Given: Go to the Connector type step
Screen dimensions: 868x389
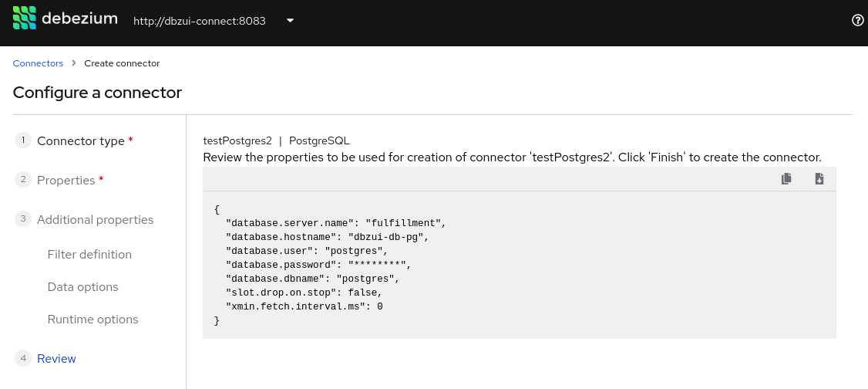Looking at the screenshot, I should [81, 141].
